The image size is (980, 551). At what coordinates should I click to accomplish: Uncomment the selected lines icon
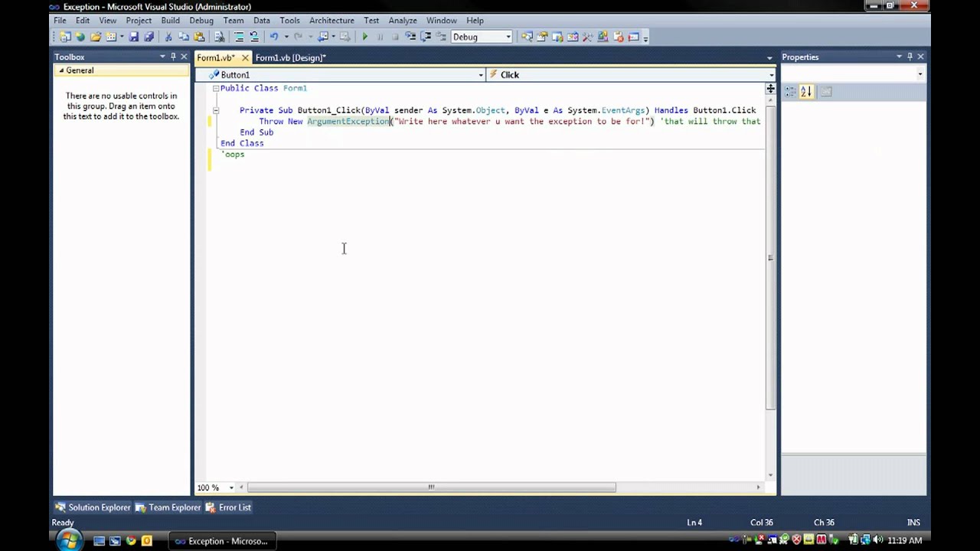click(x=254, y=37)
